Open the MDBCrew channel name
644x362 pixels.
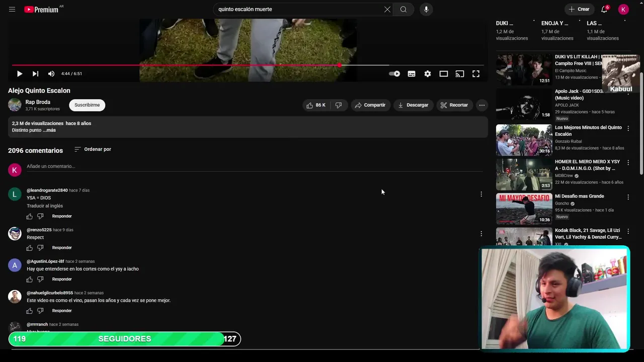[564, 175]
